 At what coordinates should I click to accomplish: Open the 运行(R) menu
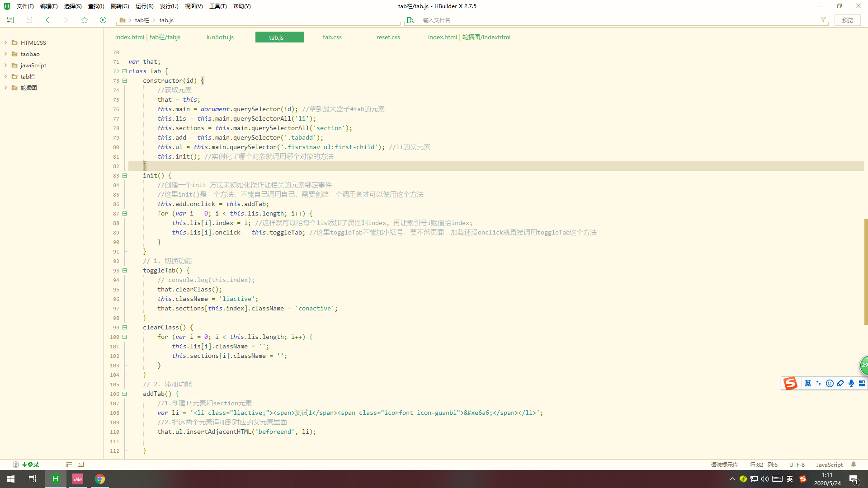click(145, 6)
